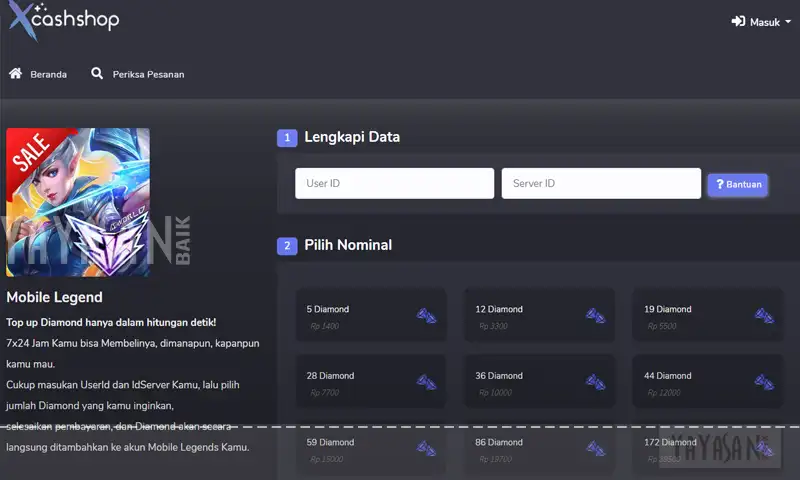Image resolution: width=800 pixels, height=480 pixels.
Task: Choose the 44 Diamond option
Action: (708, 382)
